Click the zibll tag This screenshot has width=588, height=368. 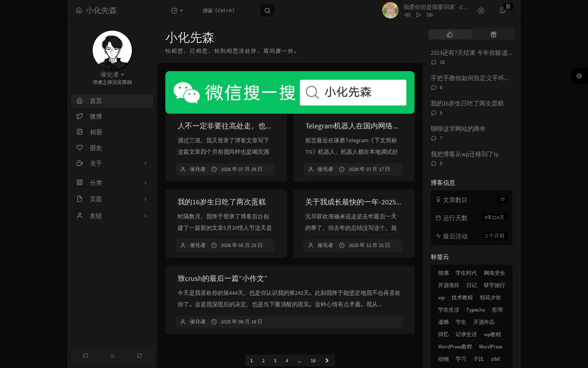click(x=495, y=359)
